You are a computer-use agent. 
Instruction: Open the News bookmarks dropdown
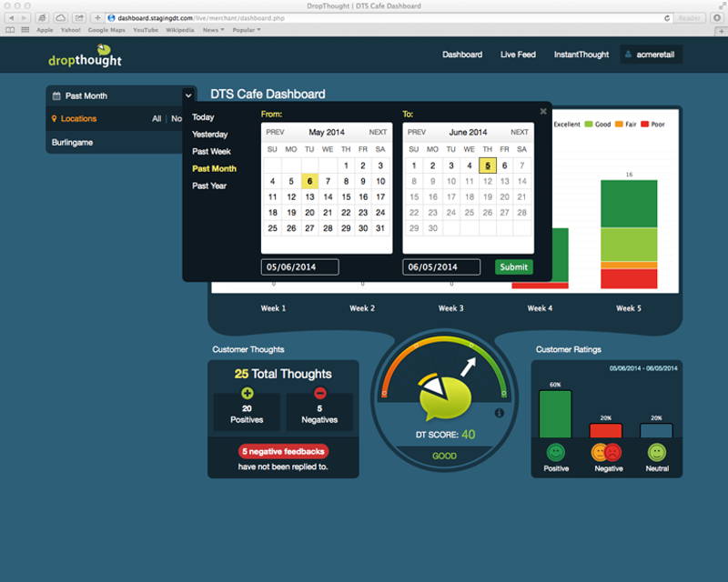point(213,30)
